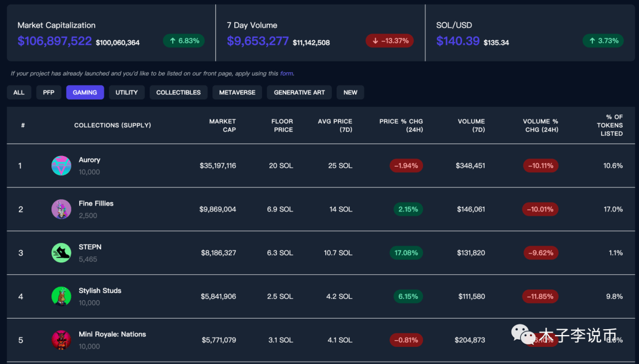Screen dimensions: 639x364
Task: Click the Stylish Studs collection avatar
Action: (61, 296)
